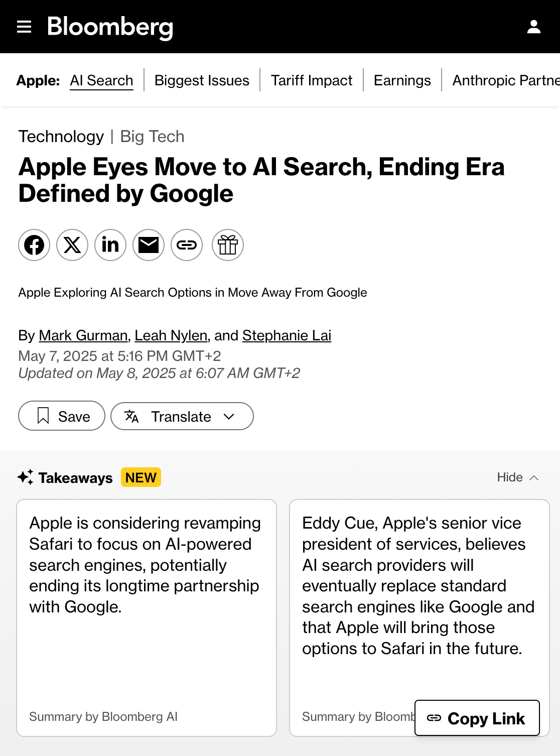Open the Translate dropdown
Viewport: 560px width, 756px height.
[x=182, y=416]
